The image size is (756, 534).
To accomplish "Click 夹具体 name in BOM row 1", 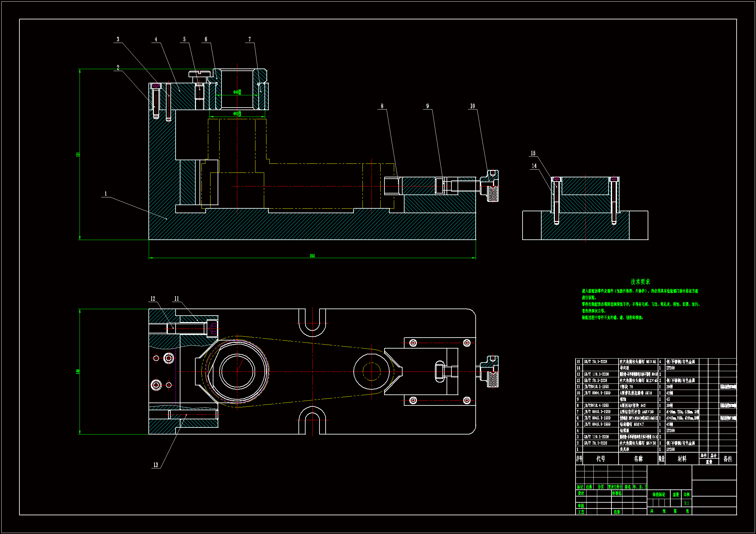I will tap(625, 449).
